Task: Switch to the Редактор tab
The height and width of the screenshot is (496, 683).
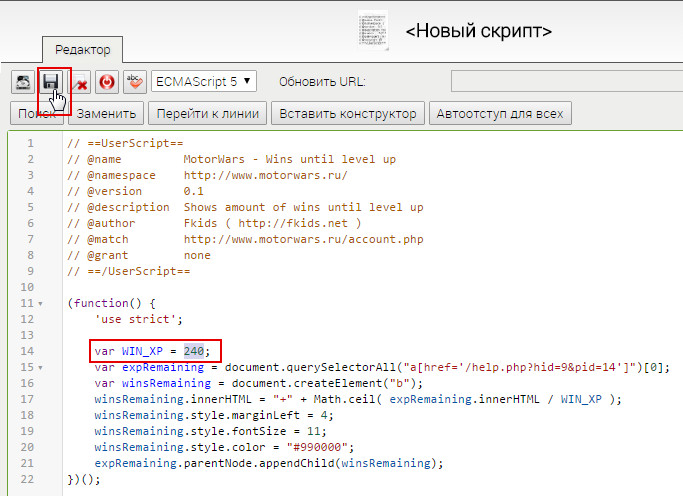Action: [82, 50]
